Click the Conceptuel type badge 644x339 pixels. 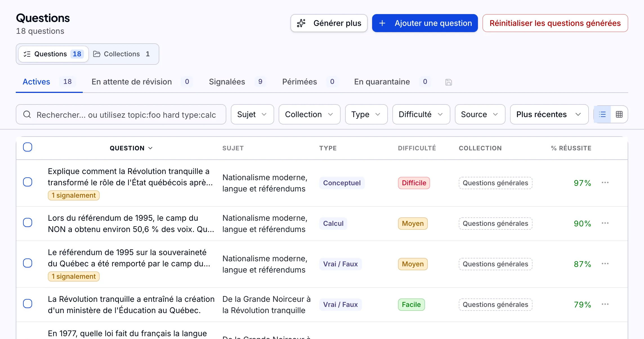(342, 183)
